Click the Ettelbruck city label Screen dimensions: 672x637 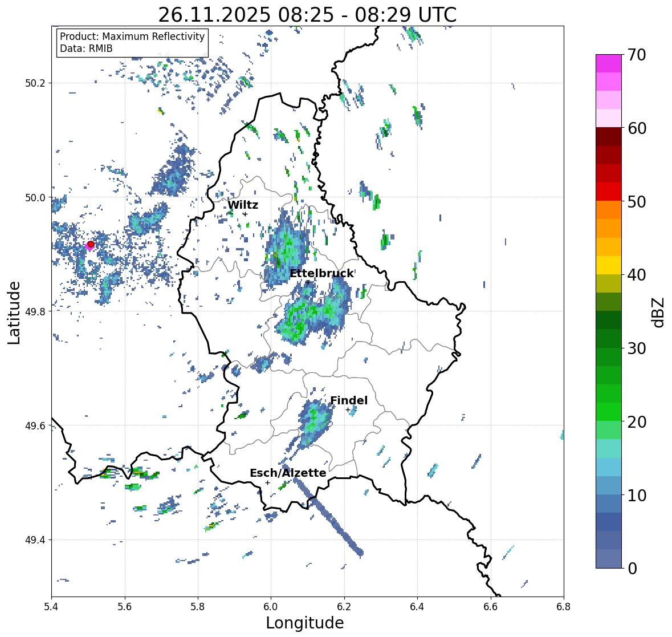(x=322, y=274)
